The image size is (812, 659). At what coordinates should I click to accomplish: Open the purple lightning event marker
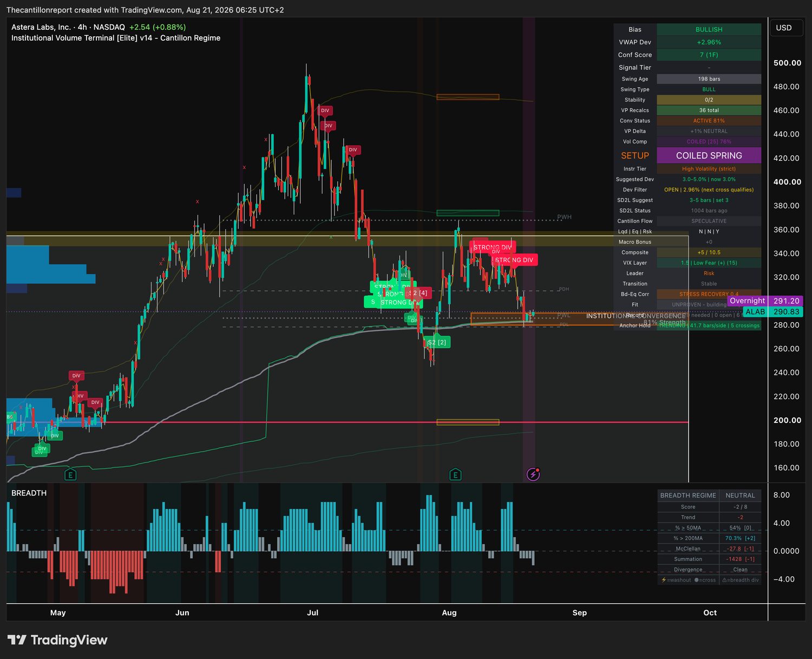[x=533, y=475]
